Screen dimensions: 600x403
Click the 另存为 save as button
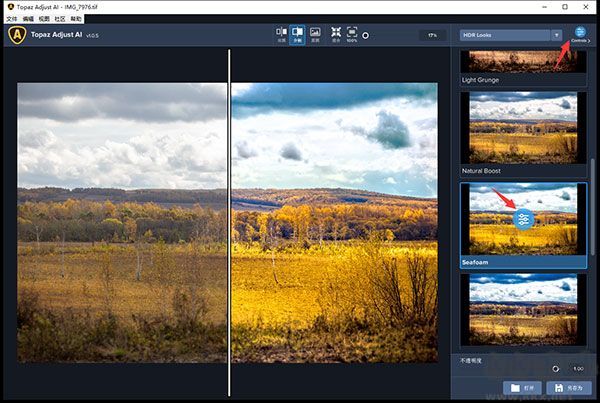(x=569, y=388)
